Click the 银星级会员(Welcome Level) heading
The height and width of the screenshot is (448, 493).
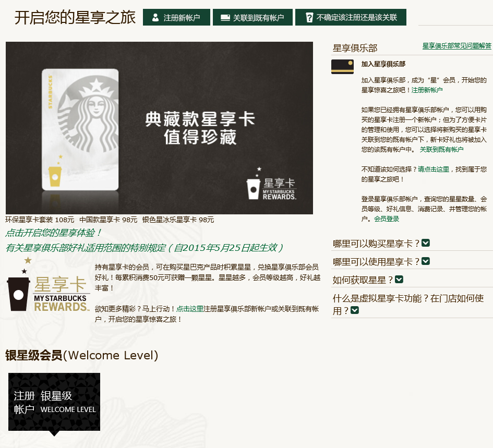click(82, 356)
